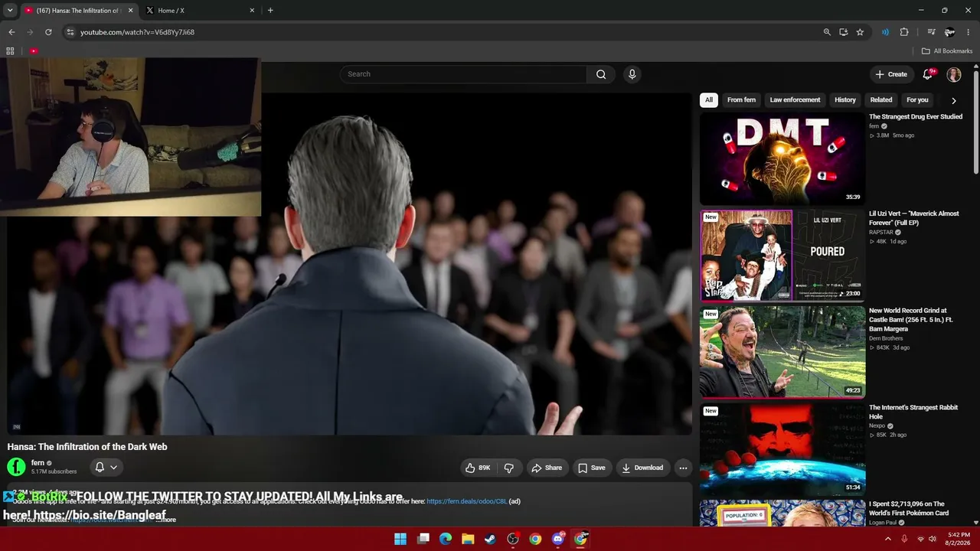Select the Related filter chip
The height and width of the screenshot is (551, 980).
point(881,100)
